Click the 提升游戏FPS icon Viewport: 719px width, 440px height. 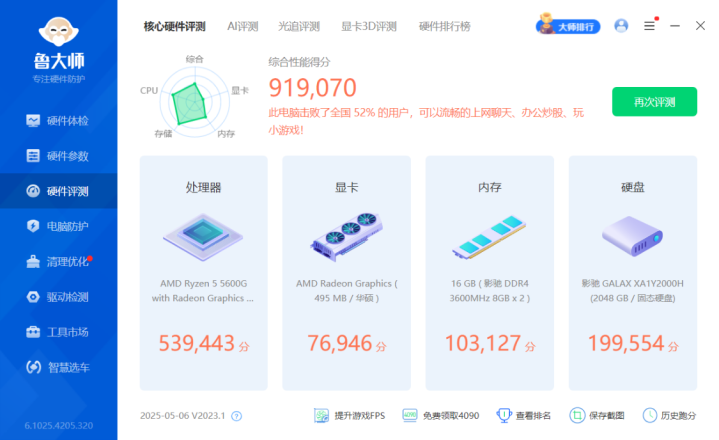[x=321, y=416]
